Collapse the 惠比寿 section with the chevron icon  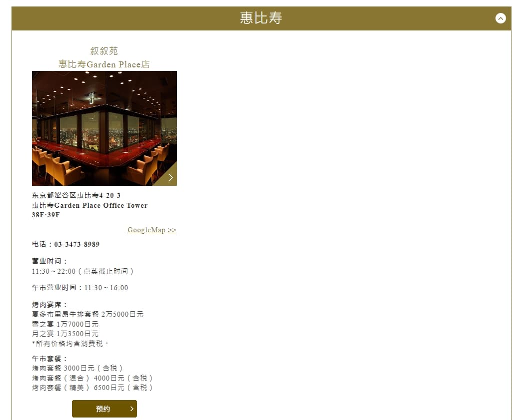500,18
